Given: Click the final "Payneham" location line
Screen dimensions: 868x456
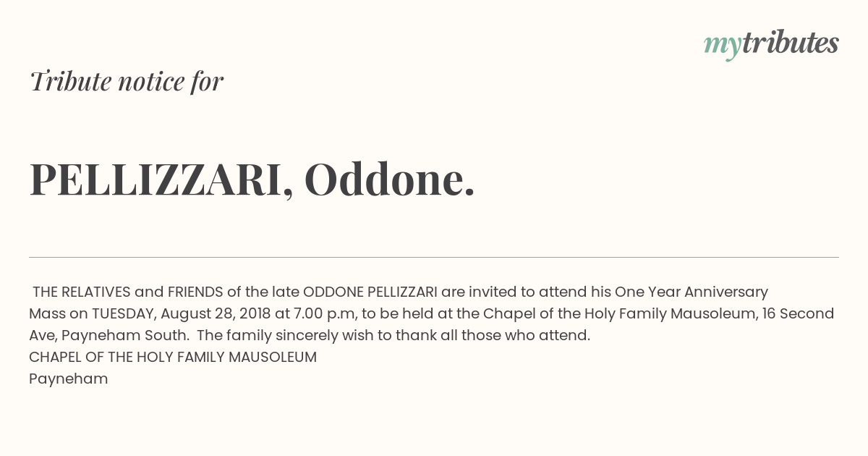Looking at the screenshot, I should (x=69, y=379).
